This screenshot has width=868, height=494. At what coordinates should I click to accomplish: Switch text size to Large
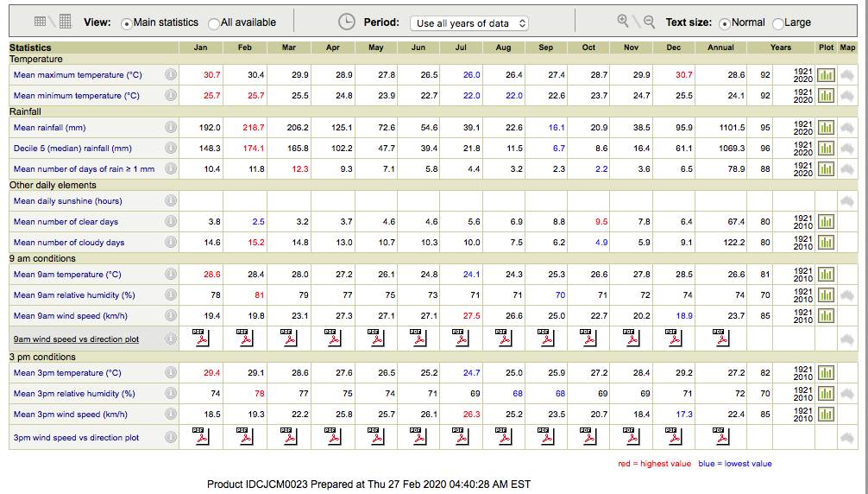778,23
